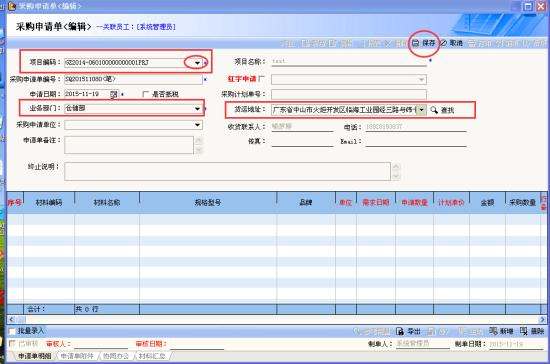Click the 材料编码 column header
Image resolution: width=550 pixels, height=364 pixels.
49,202
